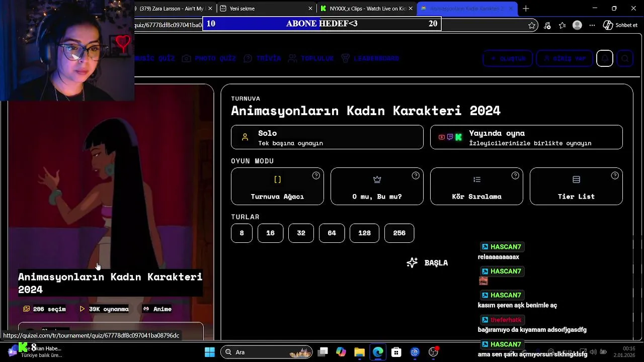Select Tier List game mode
This screenshot has height=362, width=644.
pyautogui.click(x=576, y=187)
